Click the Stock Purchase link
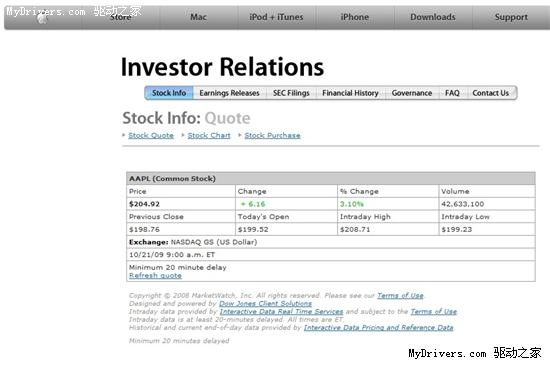 [272, 135]
